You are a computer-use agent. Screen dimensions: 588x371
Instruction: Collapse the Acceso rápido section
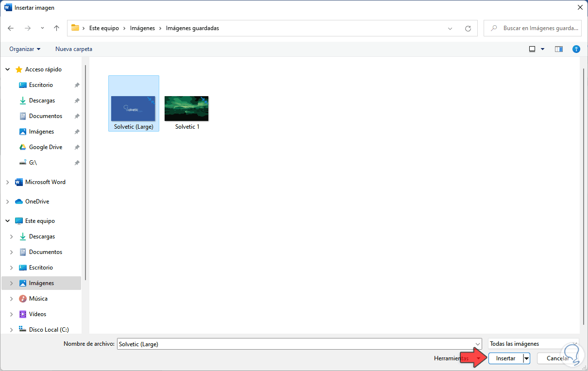(8, 69)
